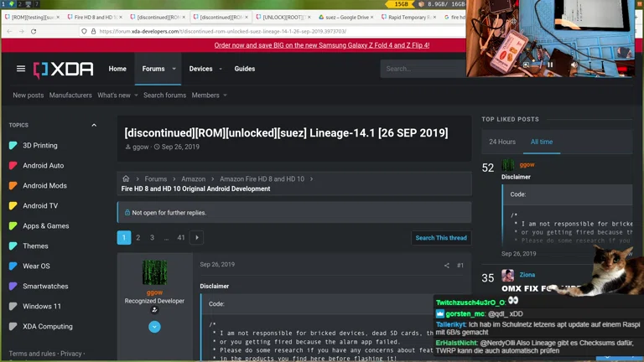Screen dimensions: 644x362
Task: Click the breadcrumb home icon
Action: (x=127, y=178)
